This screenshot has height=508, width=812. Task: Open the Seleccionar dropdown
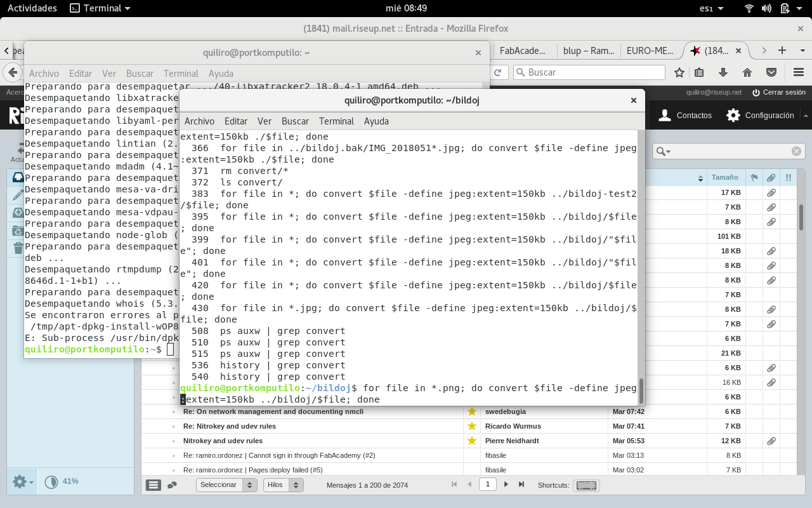click(226, 485)
